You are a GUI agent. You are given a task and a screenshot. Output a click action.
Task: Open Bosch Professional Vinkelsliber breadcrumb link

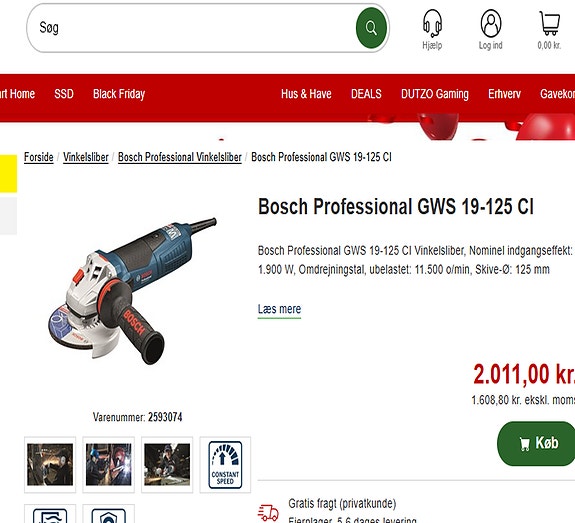point(180,157)
